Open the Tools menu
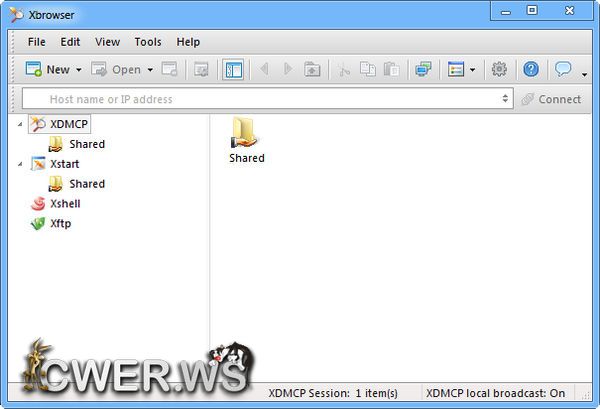Image resolution: width=600 pixels, height=409 pixels. click(x=148, y=42)
